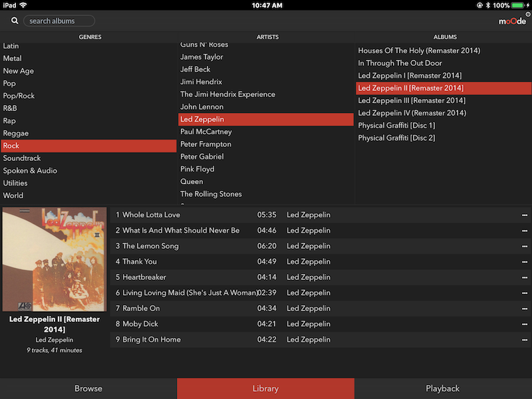Select the Rock genre

tap(88, 146)
